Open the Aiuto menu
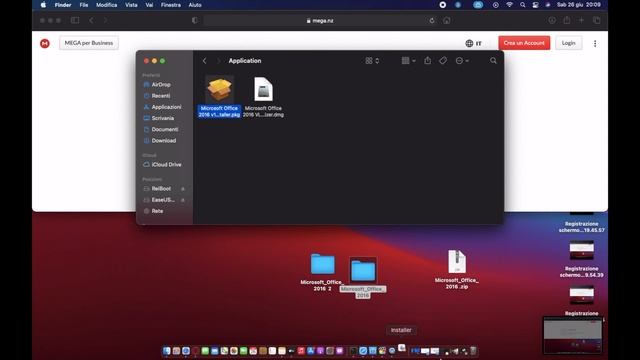This screenshot has height=360, width=640. pyautogui.click(x=195, y=5)
